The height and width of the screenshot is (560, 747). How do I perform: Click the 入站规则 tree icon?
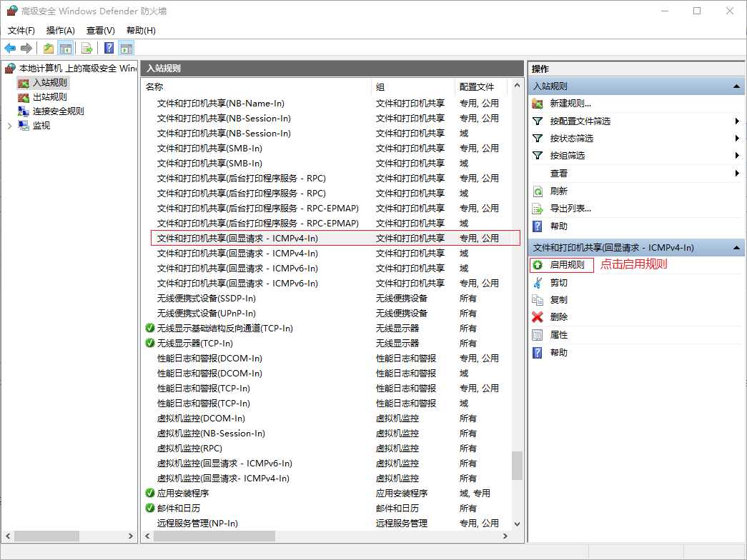point(24,83)
